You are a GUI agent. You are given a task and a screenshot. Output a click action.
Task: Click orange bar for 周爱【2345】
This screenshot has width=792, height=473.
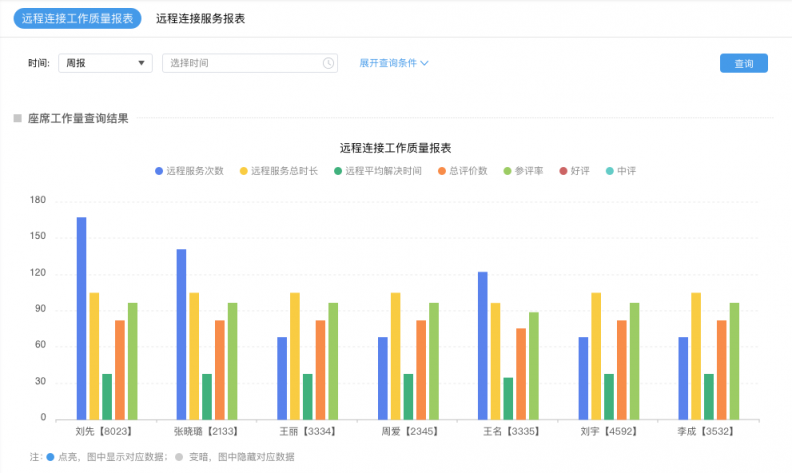tap(421, 370)
